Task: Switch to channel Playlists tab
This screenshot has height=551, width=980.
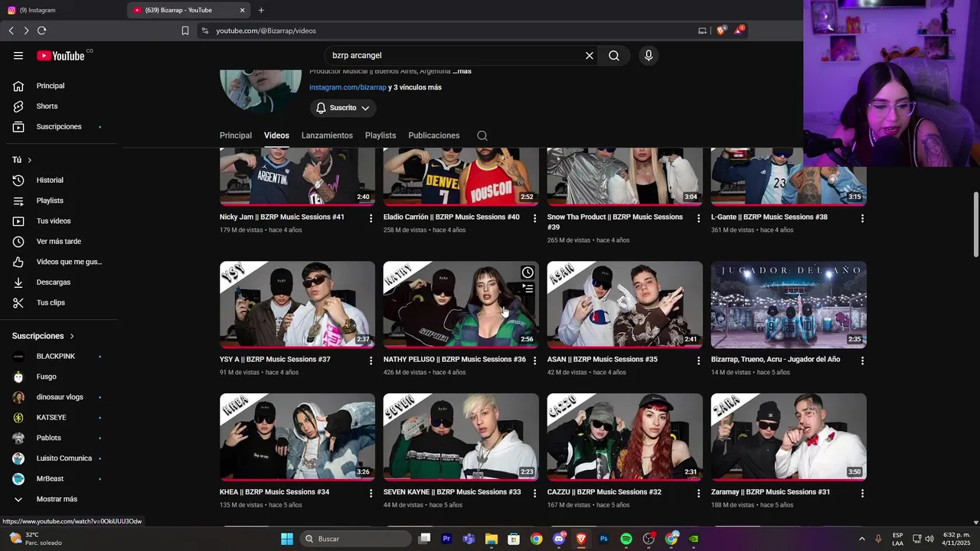Action: coord(381,135)
